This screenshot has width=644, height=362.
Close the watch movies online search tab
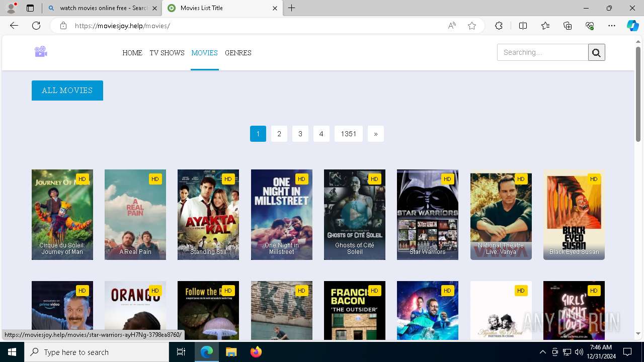pyautogui.click(x=154, y=8)
